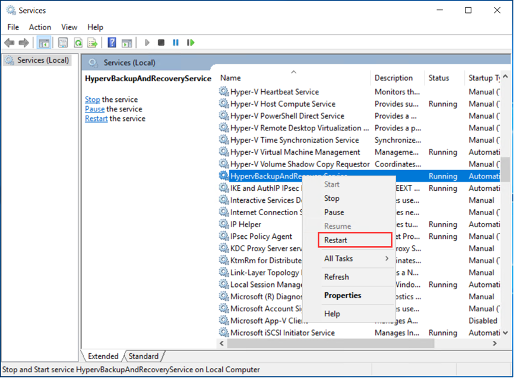
Task: Click the Export List toolbar icon
Action: click(x=92, y=43)
